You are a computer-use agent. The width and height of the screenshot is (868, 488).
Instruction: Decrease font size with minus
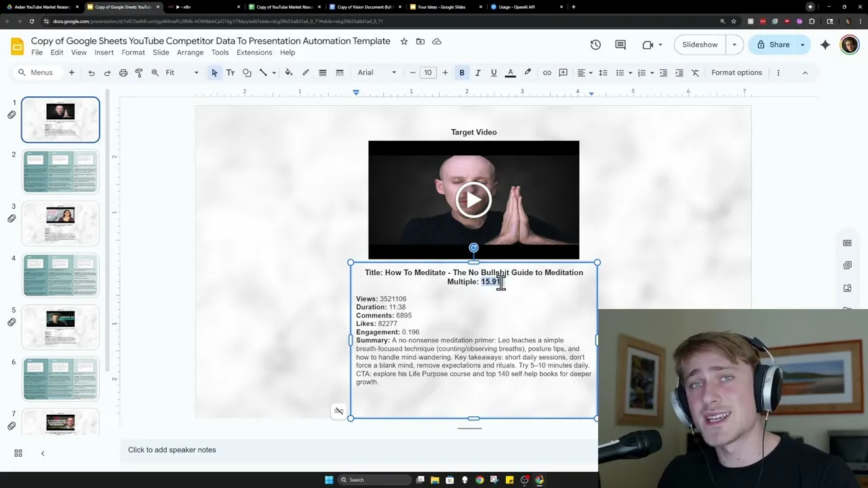coord(412,73)
